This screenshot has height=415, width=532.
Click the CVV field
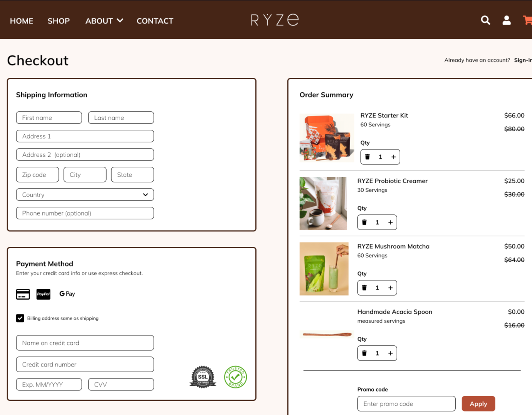point(121,384)
